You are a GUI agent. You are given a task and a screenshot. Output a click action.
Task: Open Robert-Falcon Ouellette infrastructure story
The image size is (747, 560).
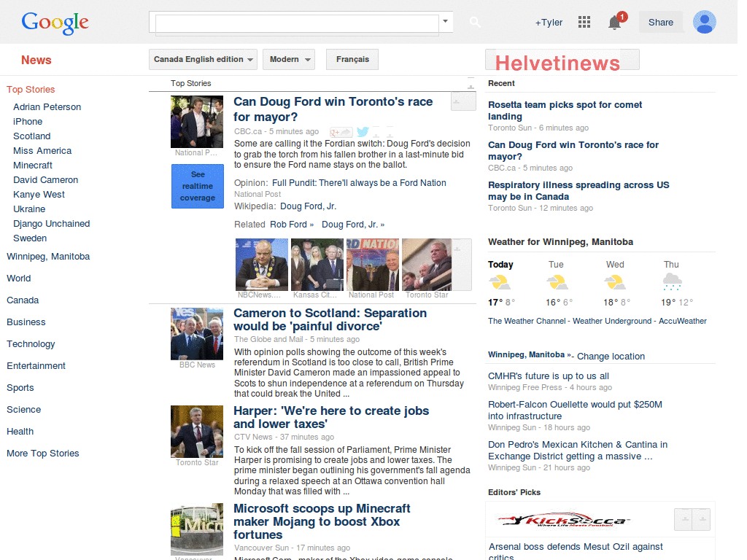(575, 410)
